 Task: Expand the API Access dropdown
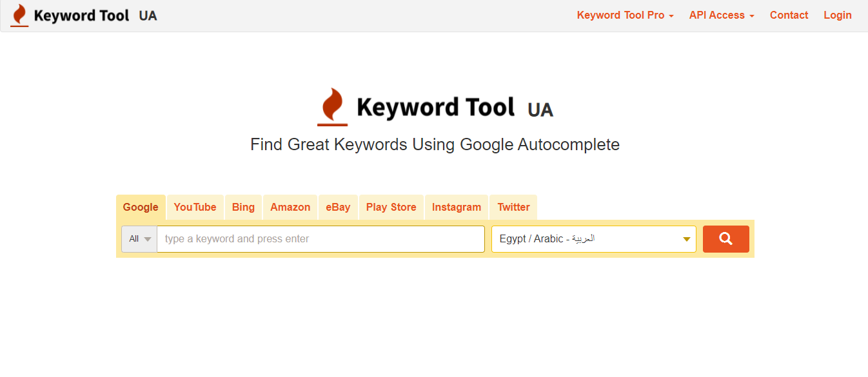(721, 15)
